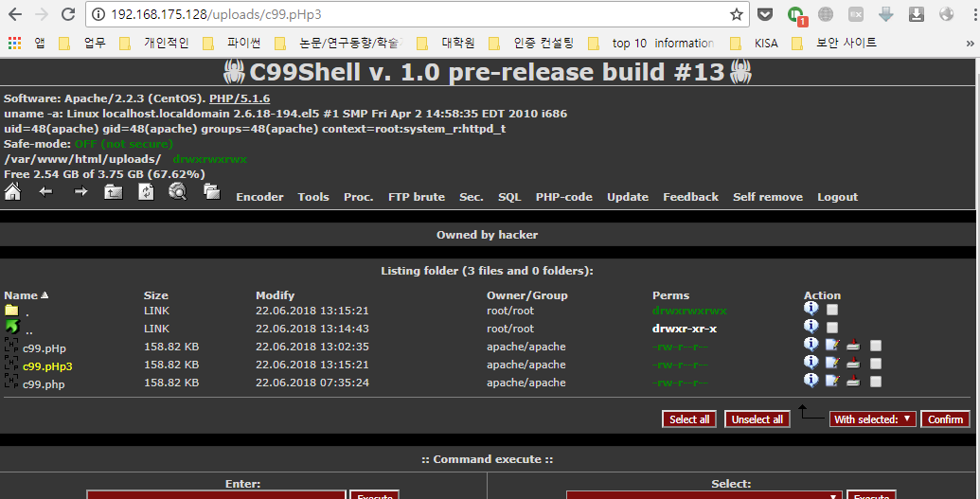Download c99.pHp using the disk icon

click(x=853, y=346)
